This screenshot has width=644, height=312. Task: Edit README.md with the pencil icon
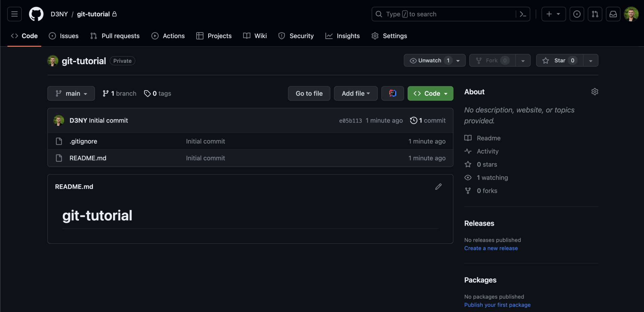(438, 187)
